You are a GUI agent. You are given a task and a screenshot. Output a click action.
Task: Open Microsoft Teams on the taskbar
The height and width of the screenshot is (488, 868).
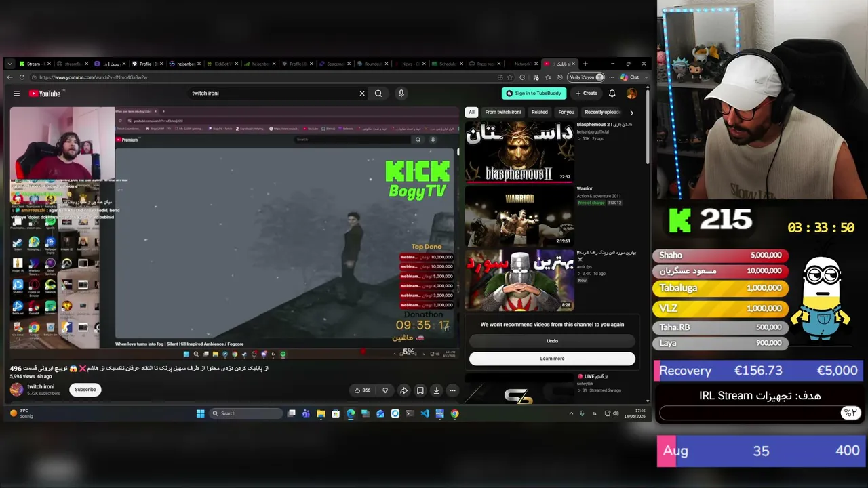click(x=306, y=413)
